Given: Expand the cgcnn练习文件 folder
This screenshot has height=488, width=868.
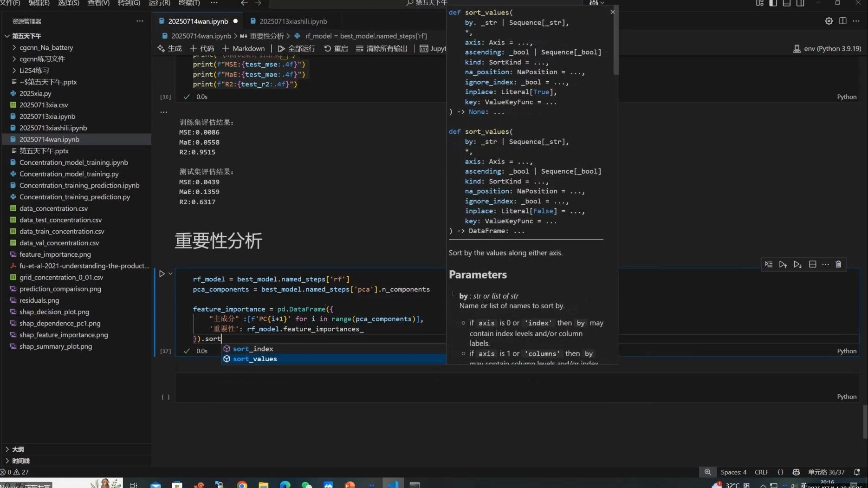Looking at the screenshot, I should [x=42, y=59].
